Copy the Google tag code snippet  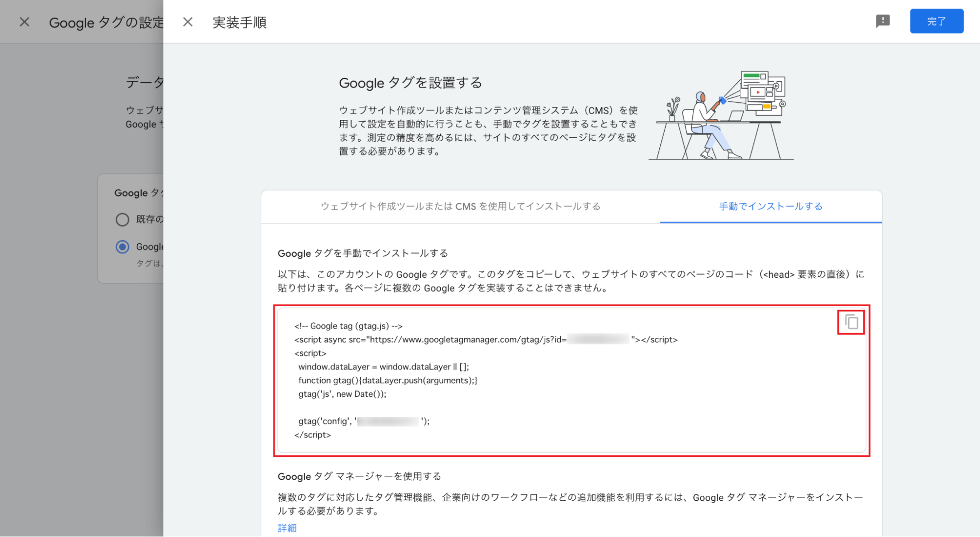point(851,322)
